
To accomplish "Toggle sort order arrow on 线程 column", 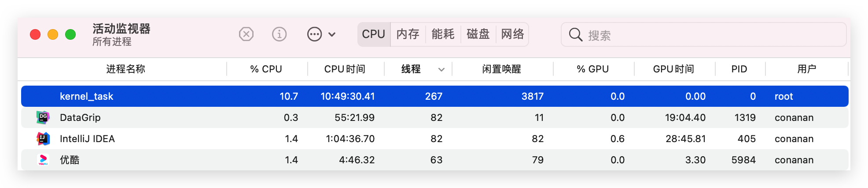I will 441,70.
